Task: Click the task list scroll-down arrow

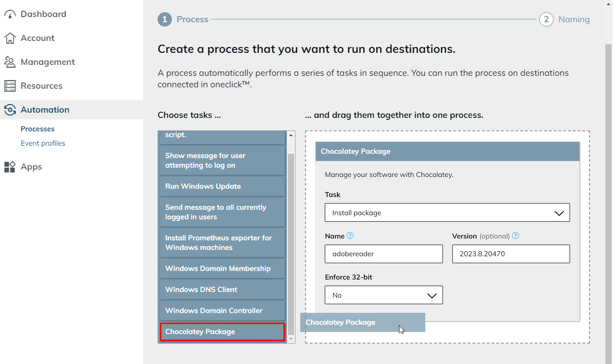Action: tap(291, 339)
